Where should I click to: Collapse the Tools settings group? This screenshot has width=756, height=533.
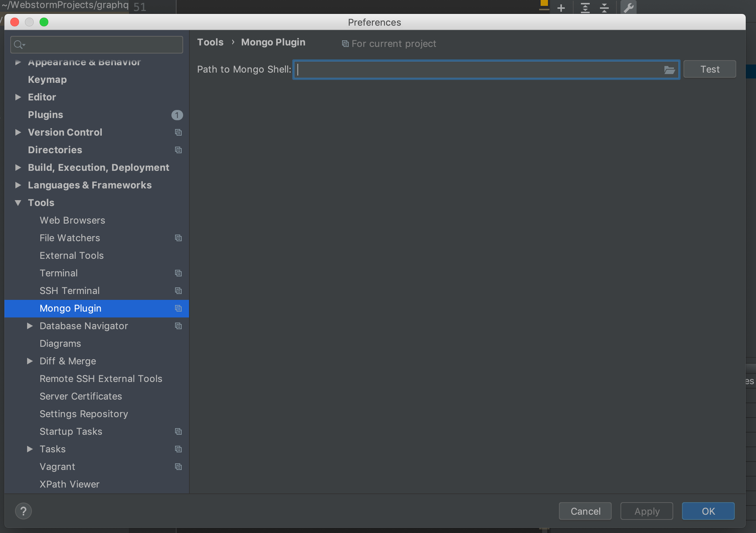tap(18, 203)
